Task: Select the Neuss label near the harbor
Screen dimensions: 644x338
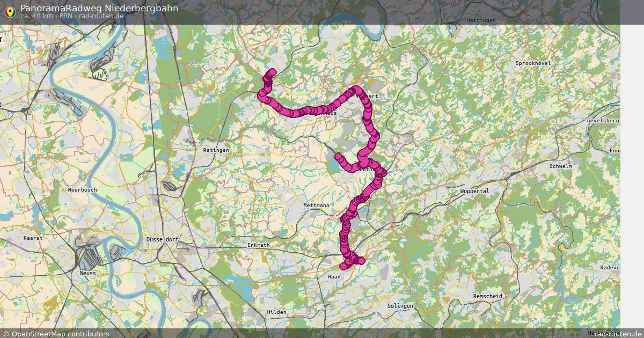Action: tap(88, 273)
